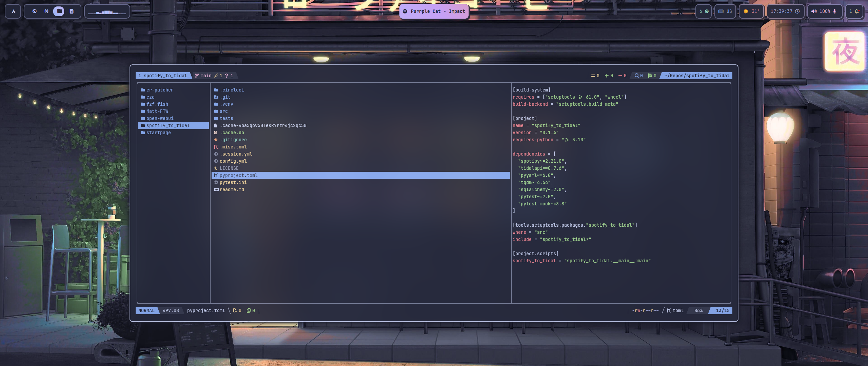Screen dimensions: 868x366
Task: Click the Spotify Purrple Cat track widget
Action: [x=434, y=11]
